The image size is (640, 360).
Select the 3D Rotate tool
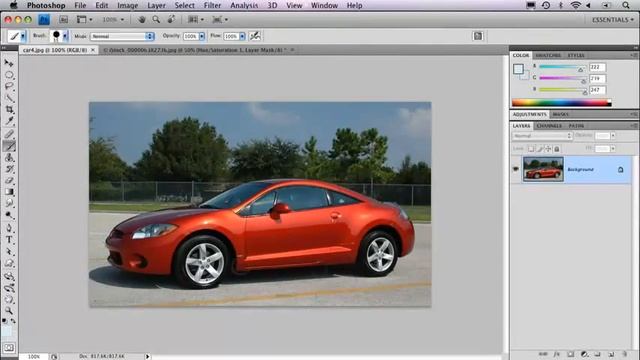click(x=9, y=277)
